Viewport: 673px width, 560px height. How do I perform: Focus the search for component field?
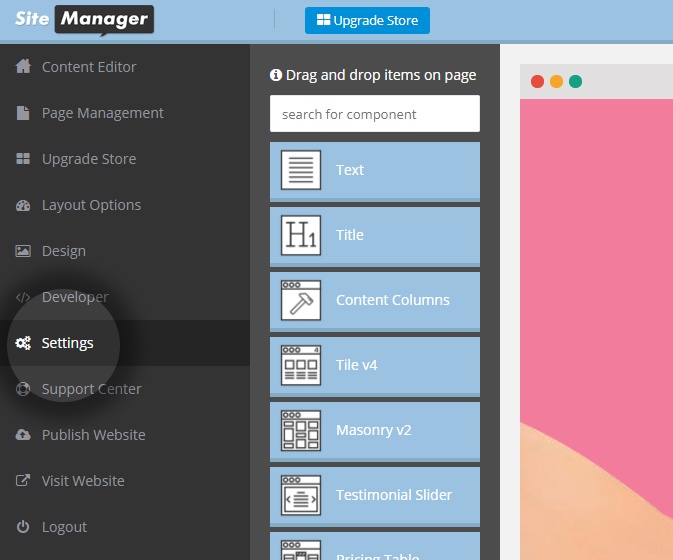click(375, 114)
